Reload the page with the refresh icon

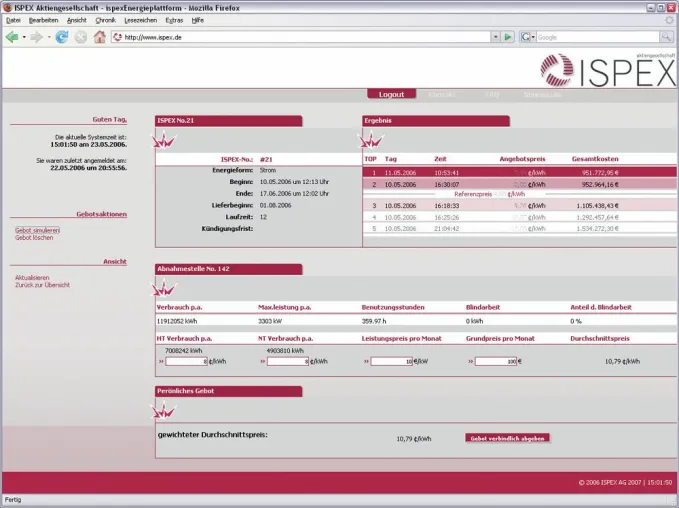62,37
